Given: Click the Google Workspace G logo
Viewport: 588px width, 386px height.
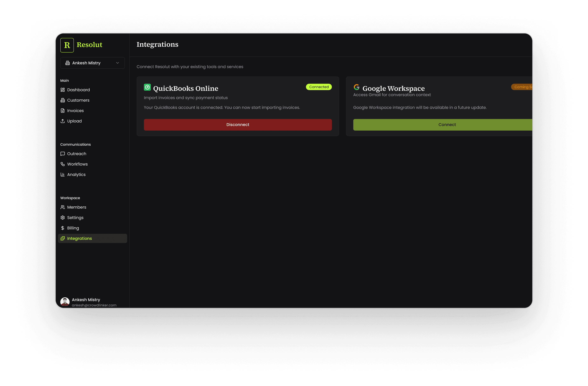Looking at the screenshot, I should click(356, 87).
